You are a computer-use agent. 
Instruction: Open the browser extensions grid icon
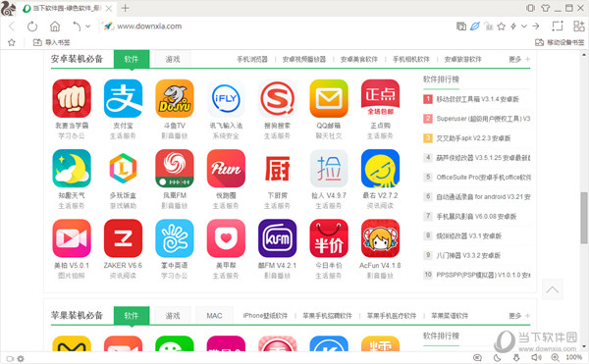click(x=578, y=26)
